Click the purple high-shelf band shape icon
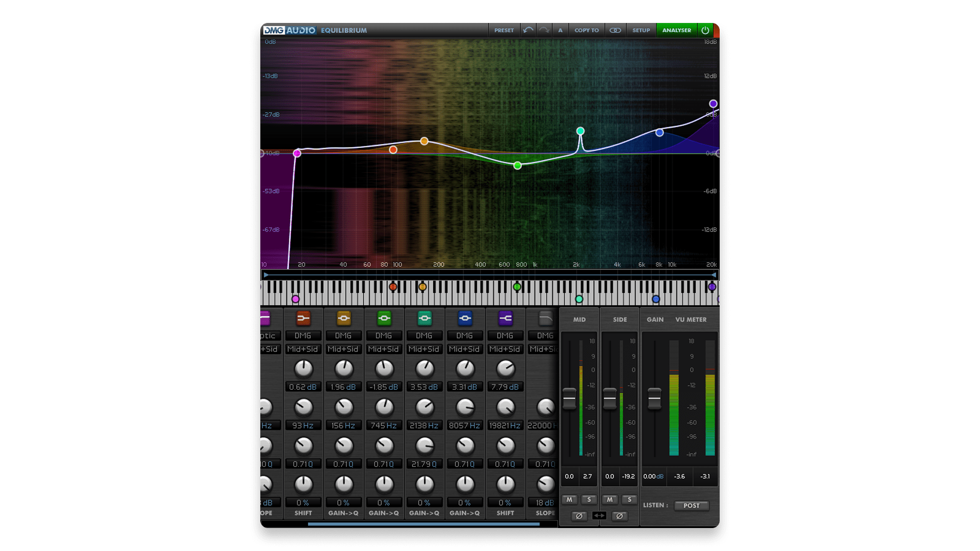The height and width of the screenshot is (551, 980). (x=505, y=318)
